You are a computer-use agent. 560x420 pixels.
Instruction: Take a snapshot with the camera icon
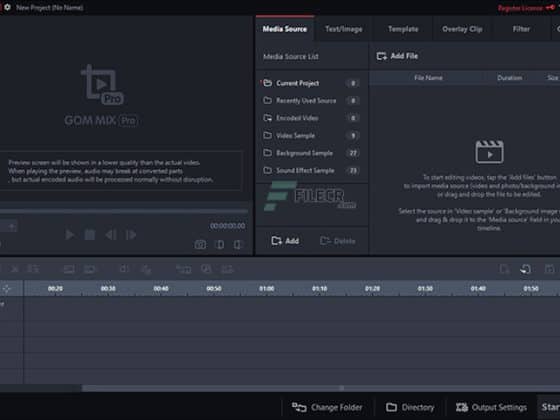(x=200, y=244)
